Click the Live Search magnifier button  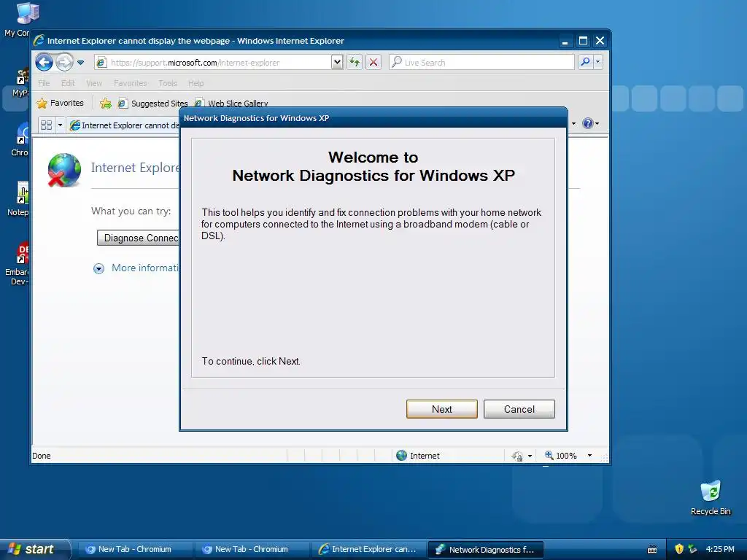[586, 62]
